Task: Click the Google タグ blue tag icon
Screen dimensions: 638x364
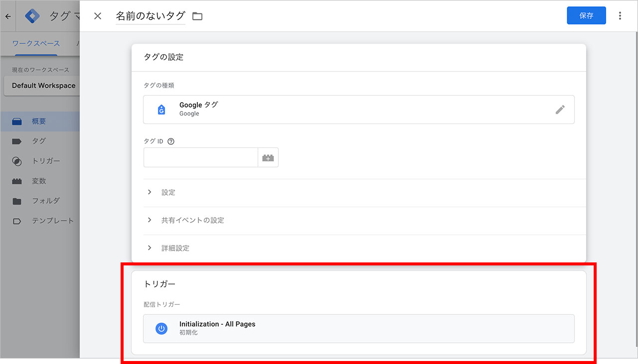Action: tap(161, 110)
